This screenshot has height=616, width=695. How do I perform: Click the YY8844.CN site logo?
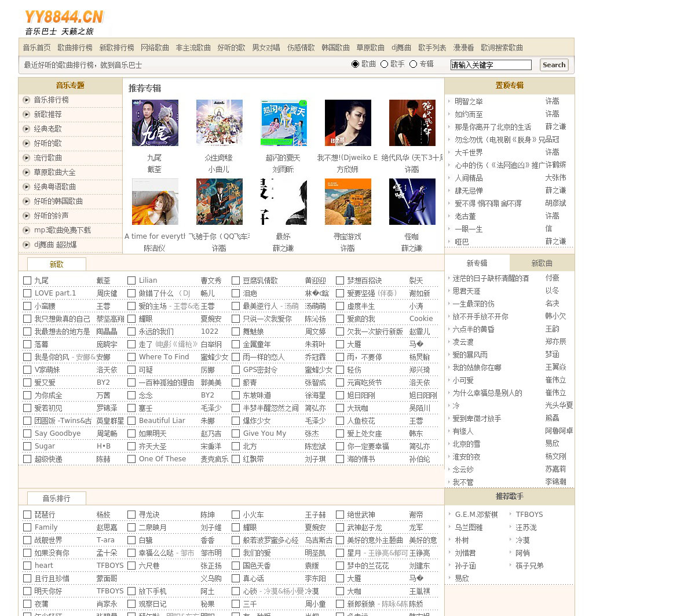(64, 23)
